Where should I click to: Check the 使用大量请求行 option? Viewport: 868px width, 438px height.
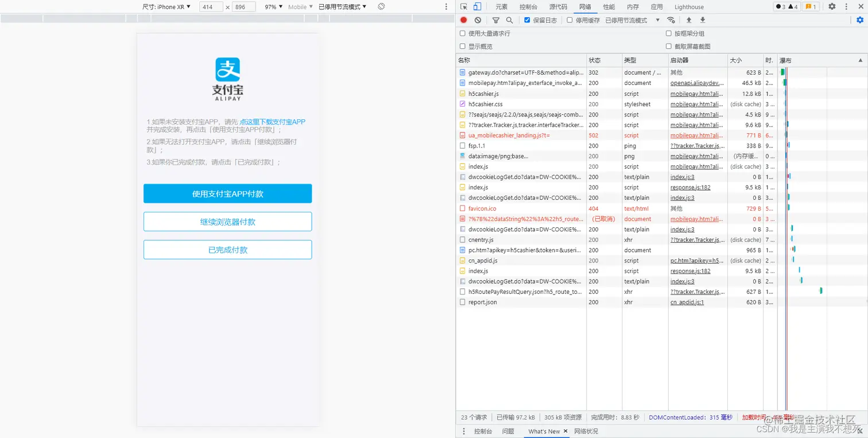click(x=463, y=33)
